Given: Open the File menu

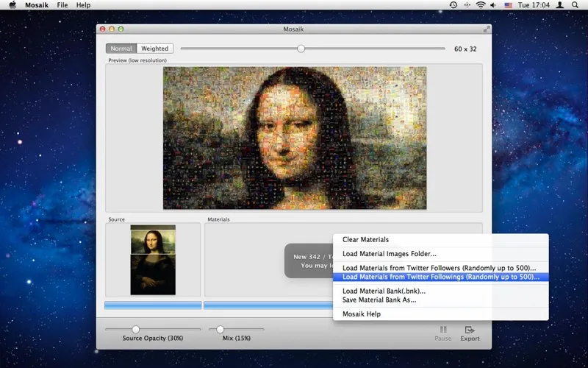Looking at the screenshot, I should [x=62, y=5].
